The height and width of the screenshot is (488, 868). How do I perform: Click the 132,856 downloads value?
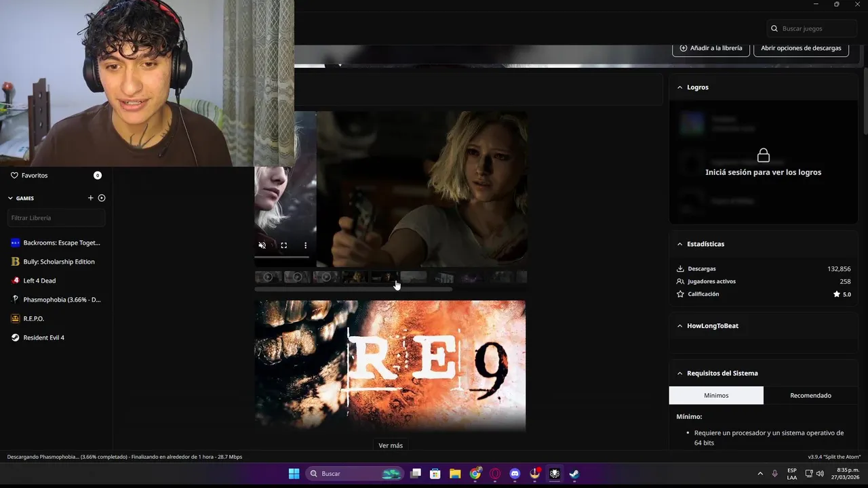tap(839, 269)
